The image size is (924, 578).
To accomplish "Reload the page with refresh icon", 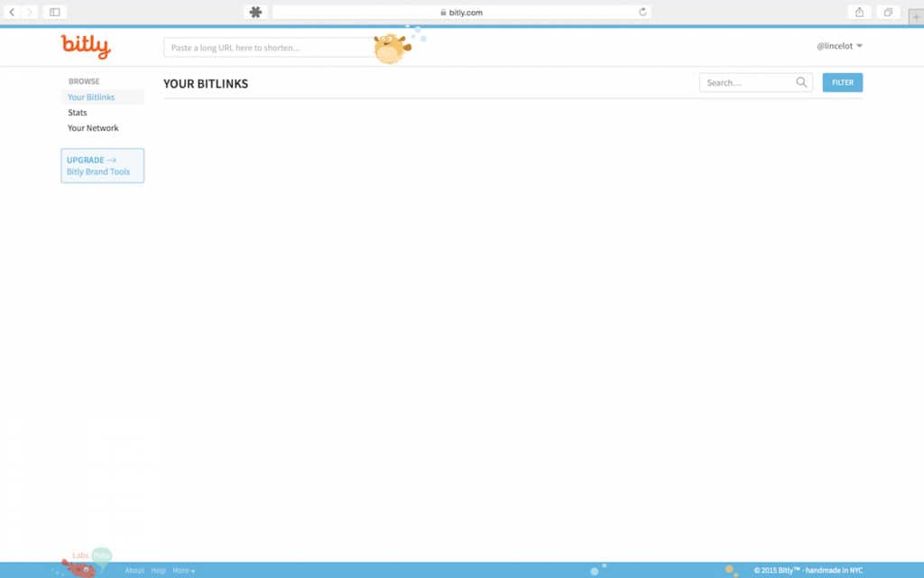I will point(642,12).
